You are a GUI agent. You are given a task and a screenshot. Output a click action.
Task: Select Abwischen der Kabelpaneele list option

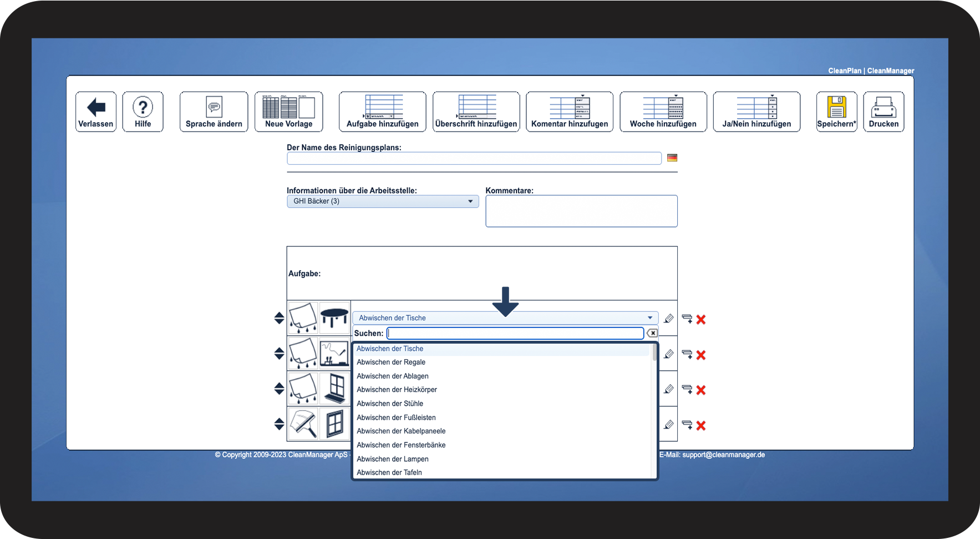pos(502,431)
